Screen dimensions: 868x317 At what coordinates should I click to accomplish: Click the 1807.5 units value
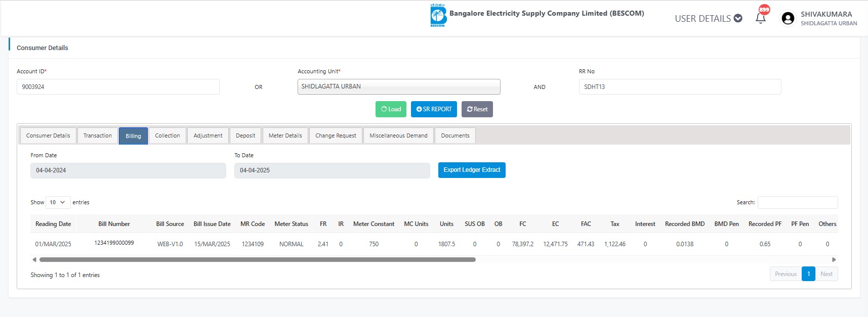pos(446,244)
